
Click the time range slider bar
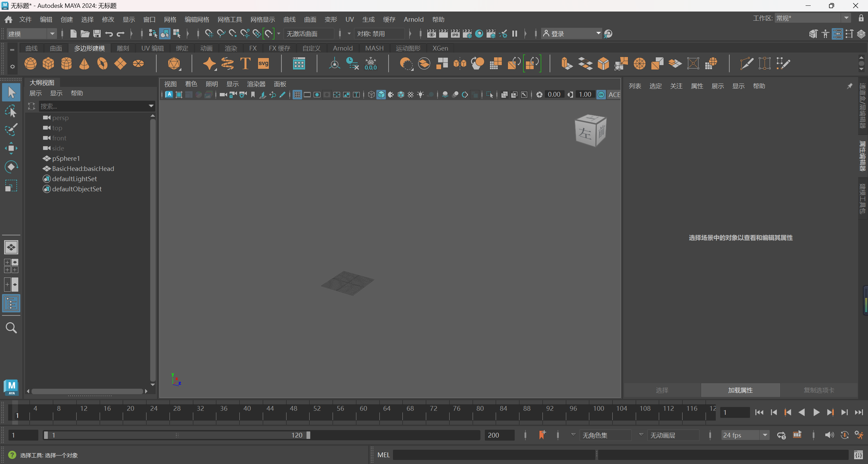pyautogui.click(x=177, y=435)
